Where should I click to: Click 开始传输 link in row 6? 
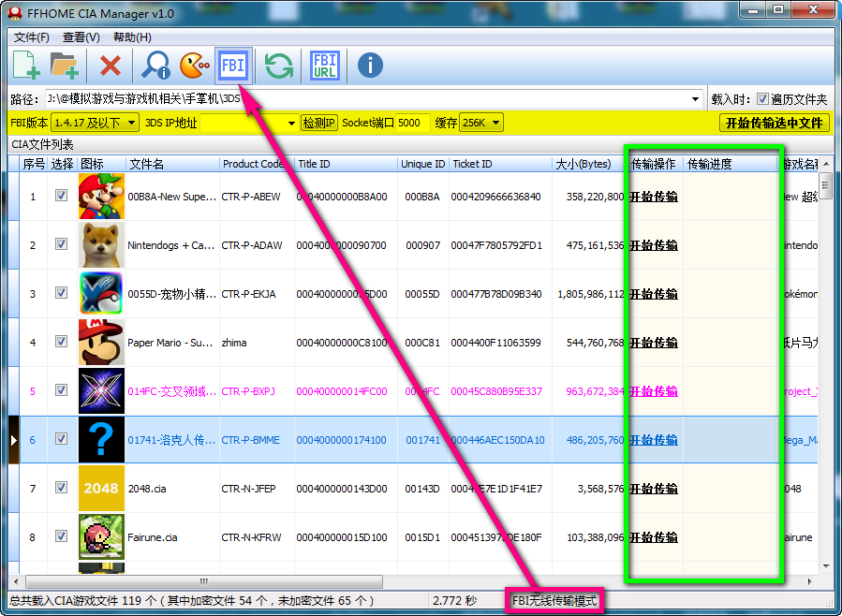coord(654,441)
